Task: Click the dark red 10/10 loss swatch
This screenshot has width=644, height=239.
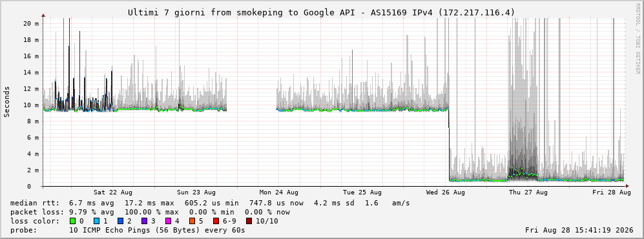Action: click(x=249, y=221)
